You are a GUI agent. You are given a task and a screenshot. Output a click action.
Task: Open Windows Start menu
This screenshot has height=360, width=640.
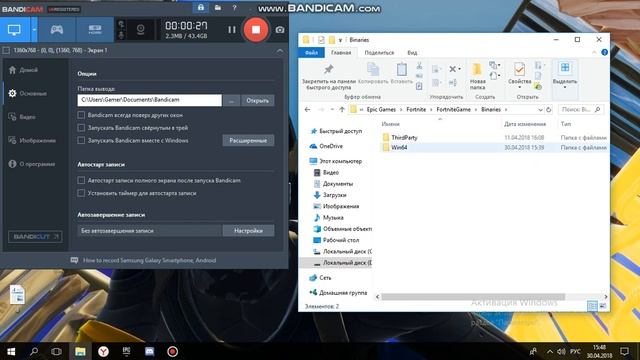[11, 351]
